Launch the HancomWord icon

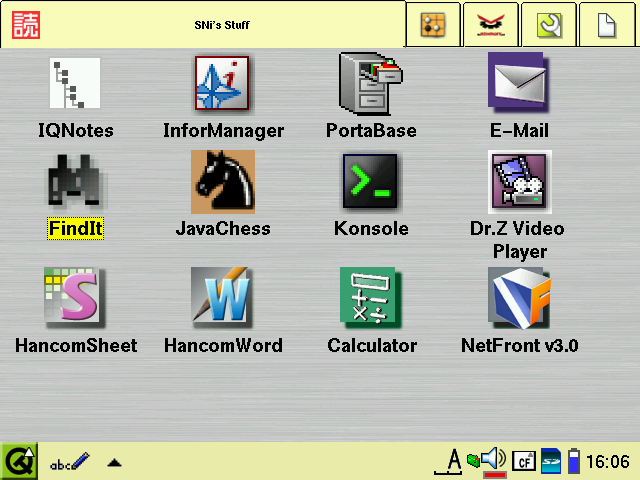pos(222,298)
